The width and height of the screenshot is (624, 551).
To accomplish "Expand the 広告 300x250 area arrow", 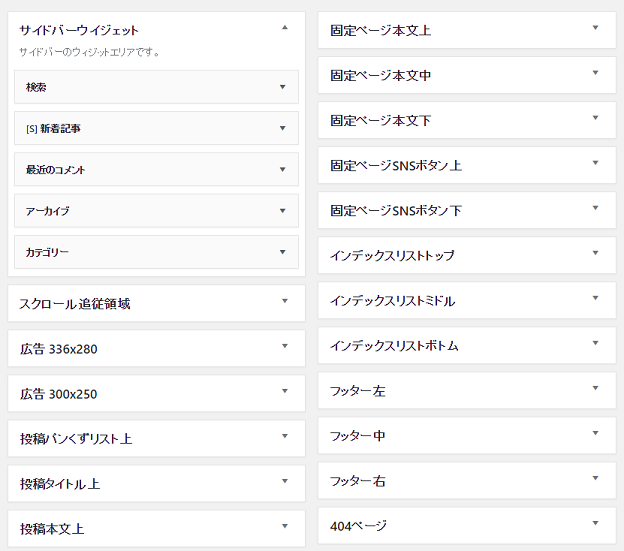I will 285,391.
